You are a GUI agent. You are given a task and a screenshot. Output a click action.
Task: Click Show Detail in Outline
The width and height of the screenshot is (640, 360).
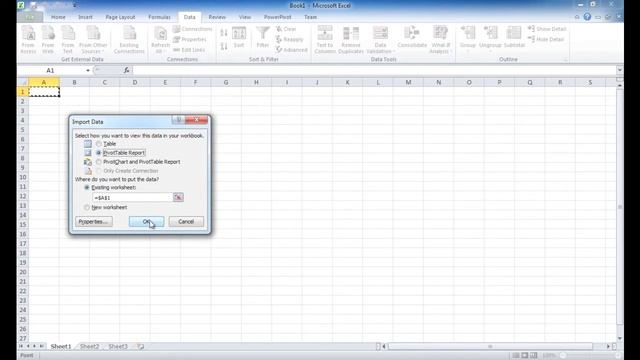pyautogui.click(x=547, y=29)
